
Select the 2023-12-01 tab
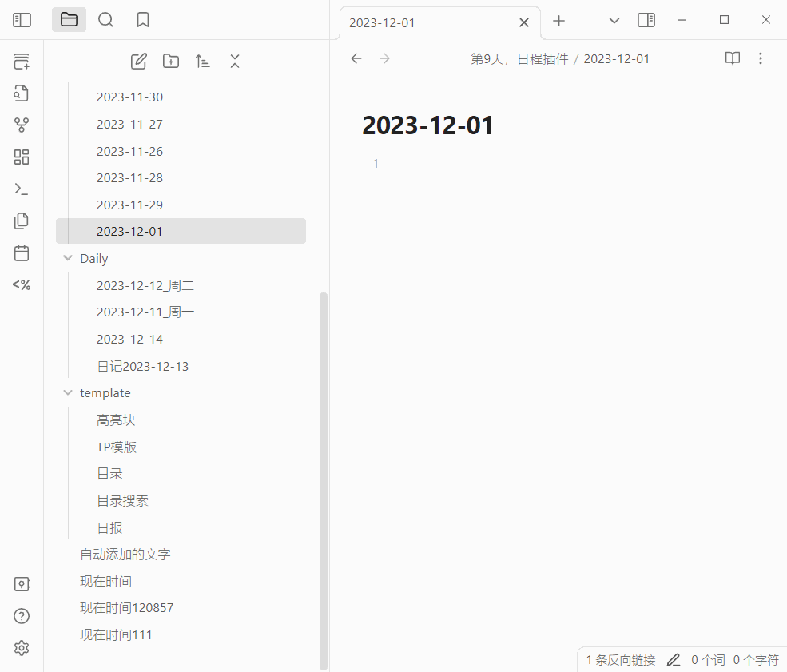pyautogui.click(x=439, y=22)
